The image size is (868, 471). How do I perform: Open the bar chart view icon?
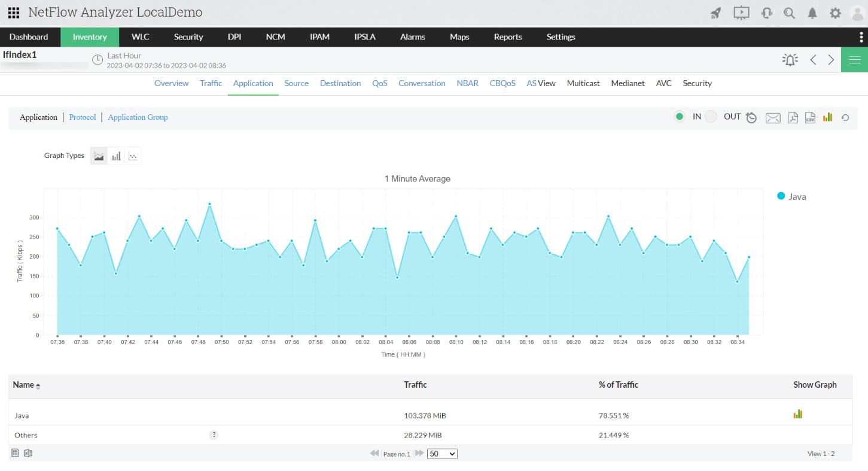point(827,117)
